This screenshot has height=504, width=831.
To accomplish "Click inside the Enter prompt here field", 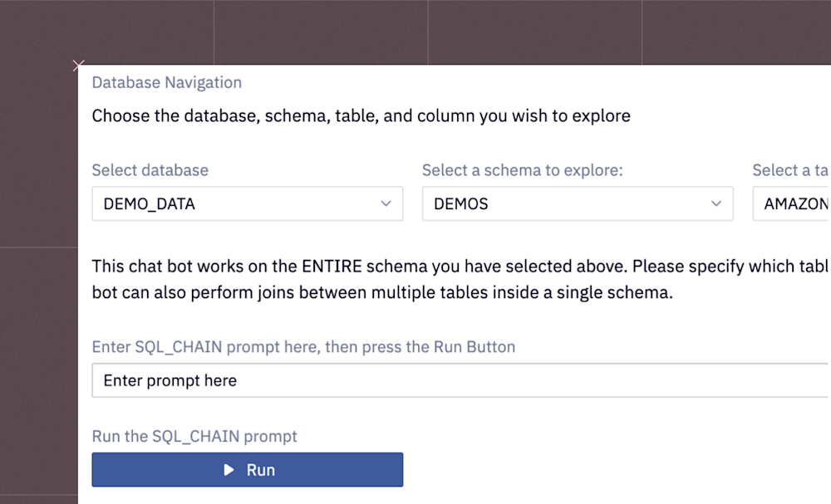I will click(332, 380).
